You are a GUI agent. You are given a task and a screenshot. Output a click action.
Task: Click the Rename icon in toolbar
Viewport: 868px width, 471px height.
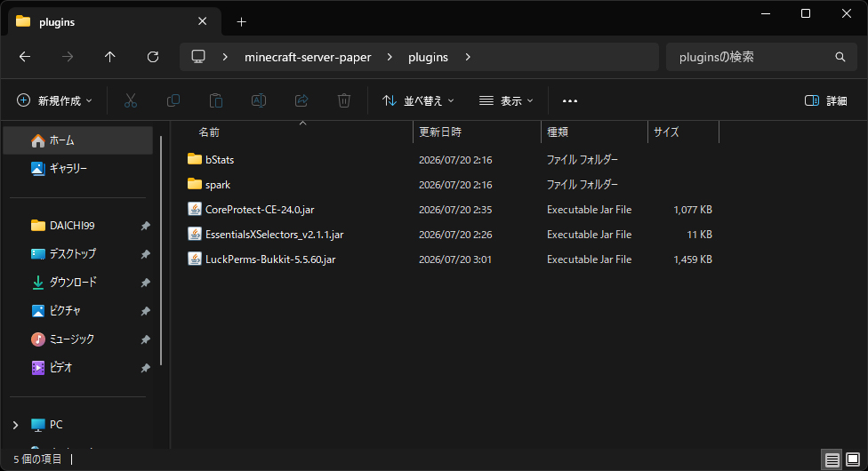coord(259,100)
